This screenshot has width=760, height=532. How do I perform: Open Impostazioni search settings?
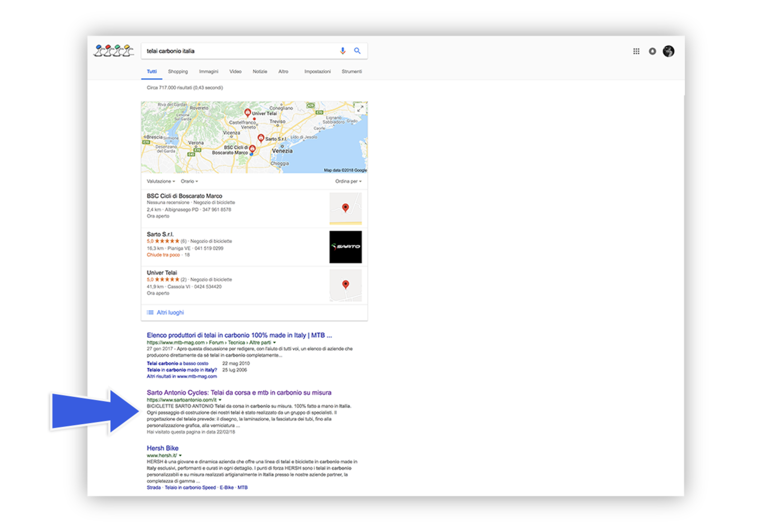(317, 72)
